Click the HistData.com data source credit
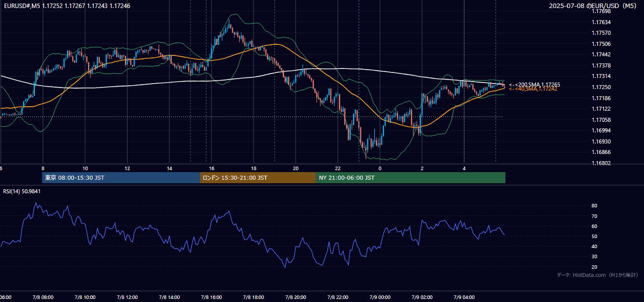 point(598,275)
